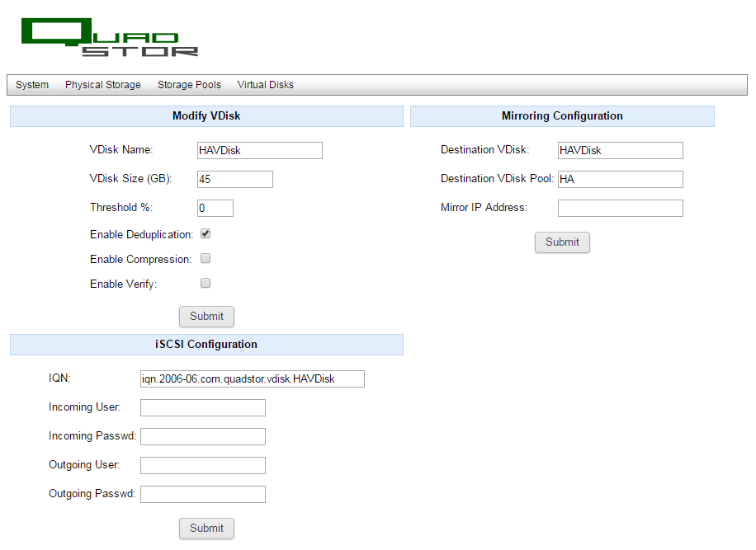The height and width of the screenshot is (550, 756).
Task: Submit the Mirroring Configuration form
Action: tap(562, 242)
